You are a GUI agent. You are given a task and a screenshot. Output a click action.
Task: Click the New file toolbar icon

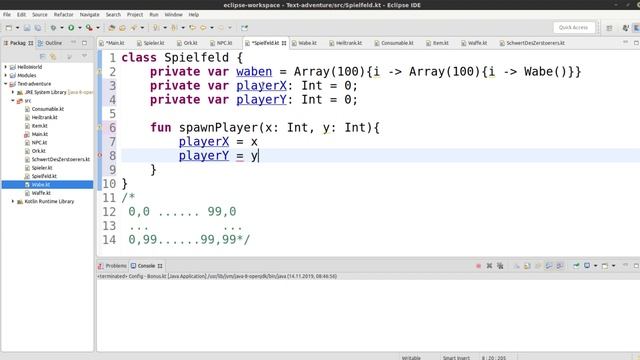[x=9, y=28]
